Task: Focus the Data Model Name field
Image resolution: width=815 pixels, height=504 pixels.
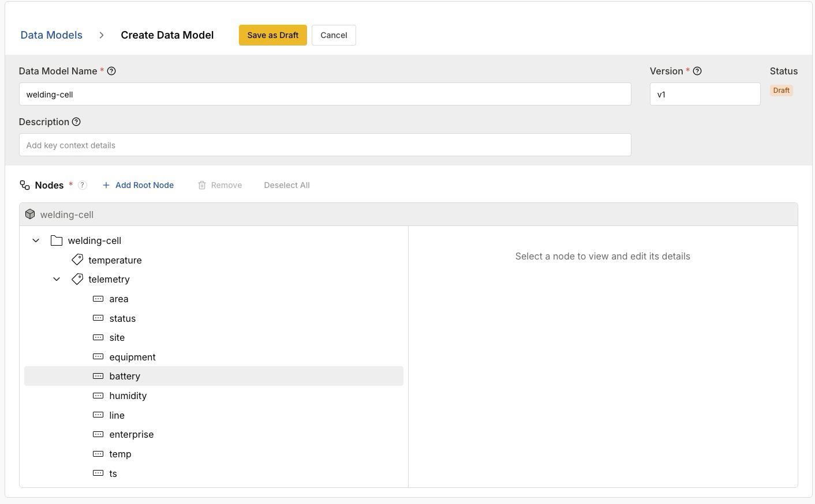Action: coord(325,94)
